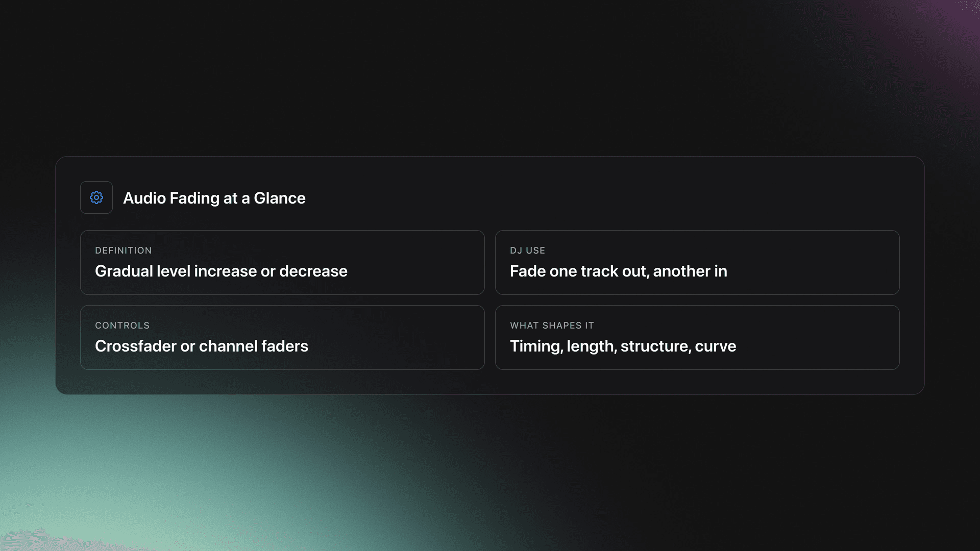Image resolution: width=980 pixels, height=551 pixels.
Task: Click "Timing, length, structure, curve" text
Action: coord(623,346)
